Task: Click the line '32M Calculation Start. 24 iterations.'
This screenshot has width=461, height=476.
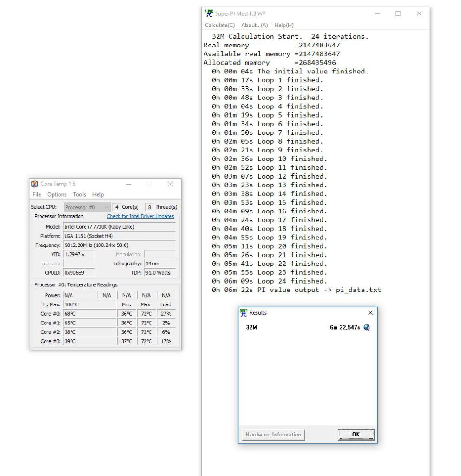Action: 290,36
